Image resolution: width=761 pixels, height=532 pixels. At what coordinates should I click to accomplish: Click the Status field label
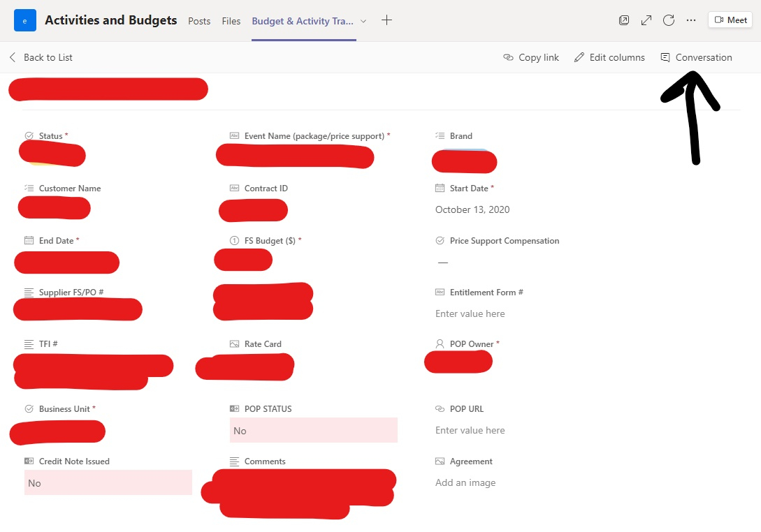pyautogui.click(x=50, y=135)
